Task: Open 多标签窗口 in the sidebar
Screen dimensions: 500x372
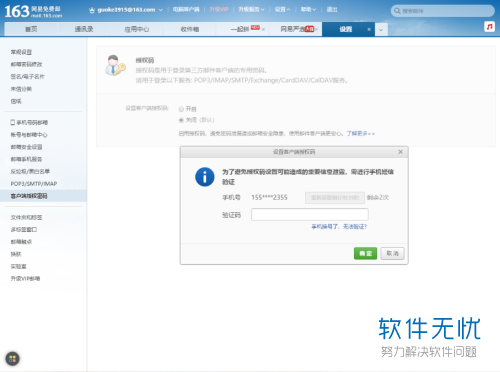Action: (x=24, y=230)
